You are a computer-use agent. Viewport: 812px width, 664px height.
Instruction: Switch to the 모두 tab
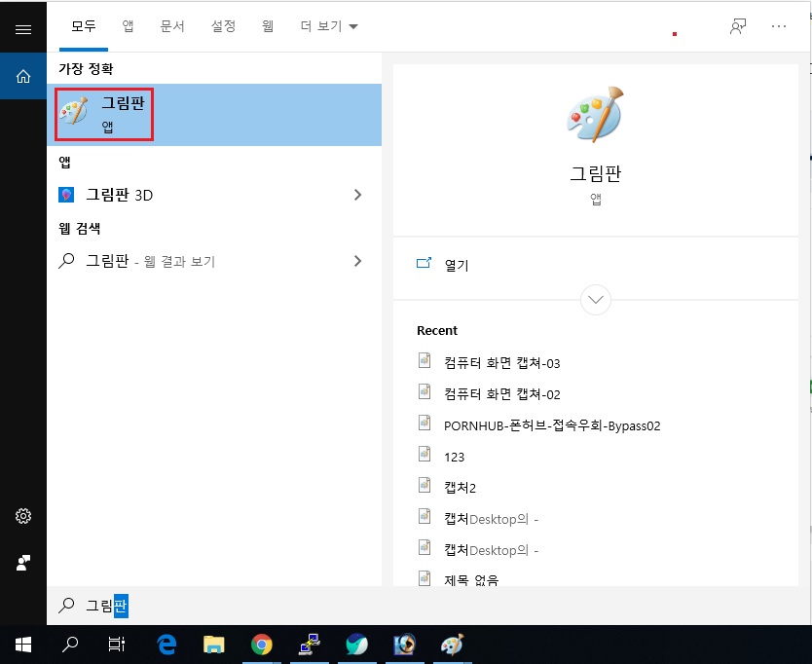pos(84,26)
